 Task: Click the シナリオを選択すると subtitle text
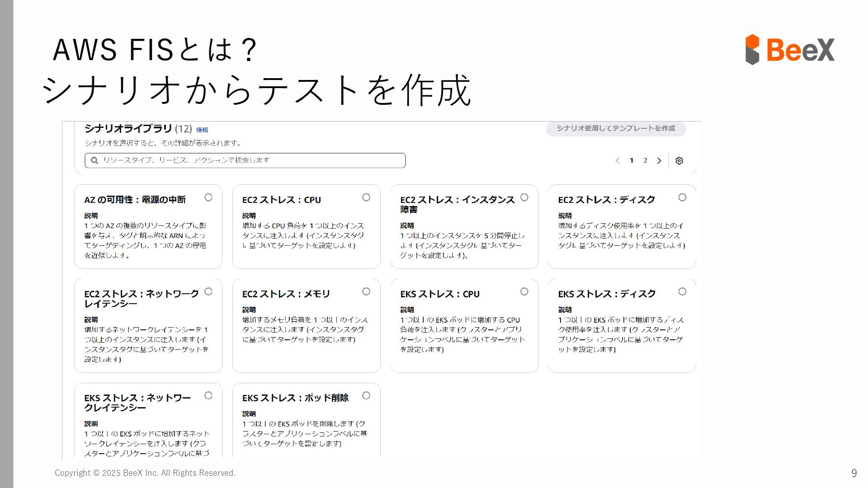163,143
